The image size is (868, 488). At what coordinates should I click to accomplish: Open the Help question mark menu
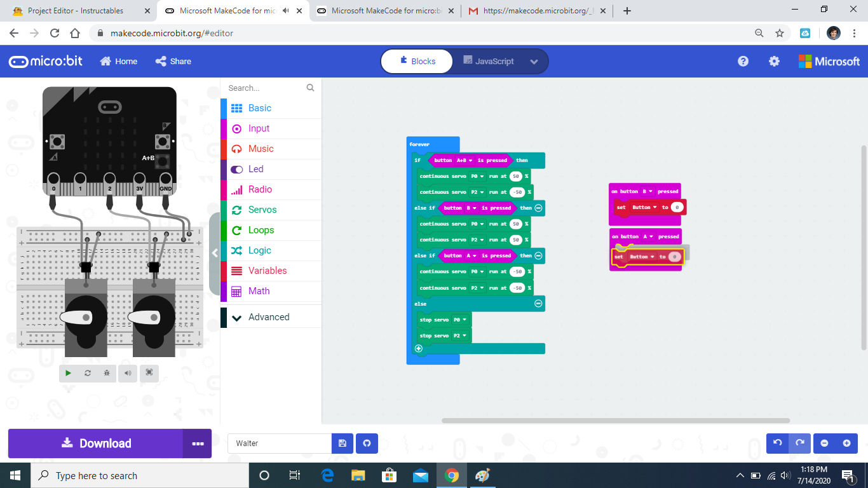tap(743, 62)
